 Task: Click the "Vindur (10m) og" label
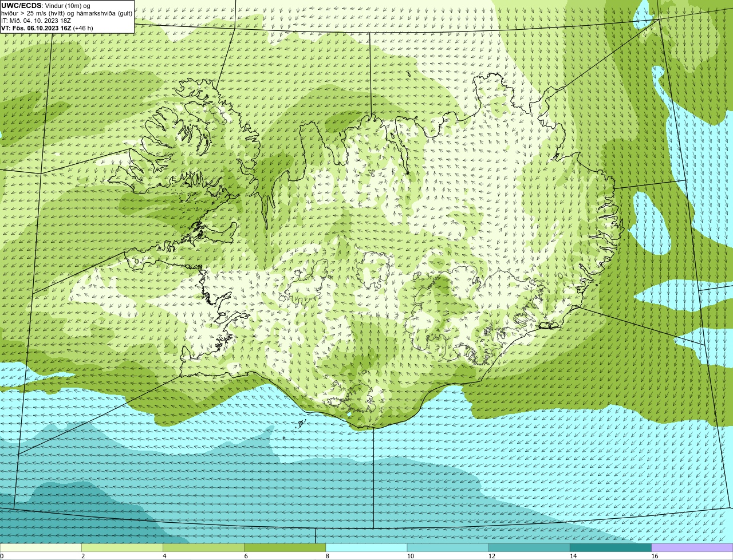67,6
